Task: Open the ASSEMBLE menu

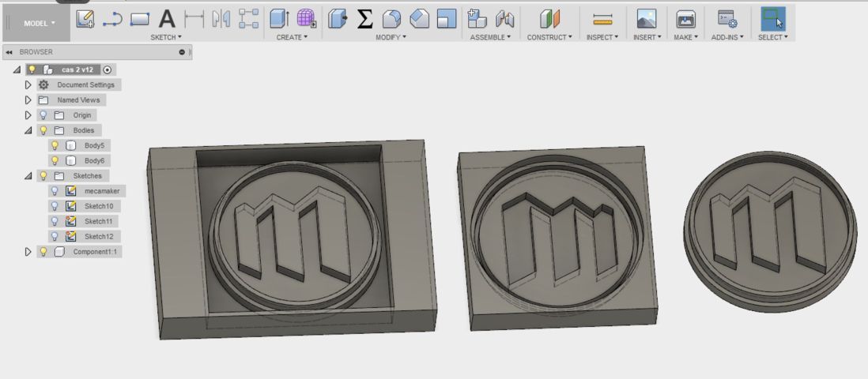Action: pos(490,37)
